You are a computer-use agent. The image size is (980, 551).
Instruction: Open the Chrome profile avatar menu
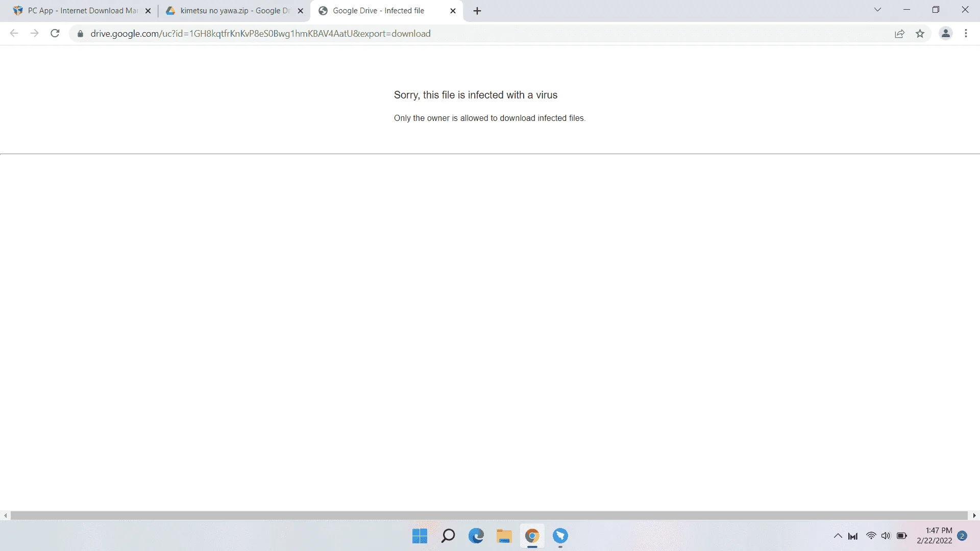click(x=946, y=34)
